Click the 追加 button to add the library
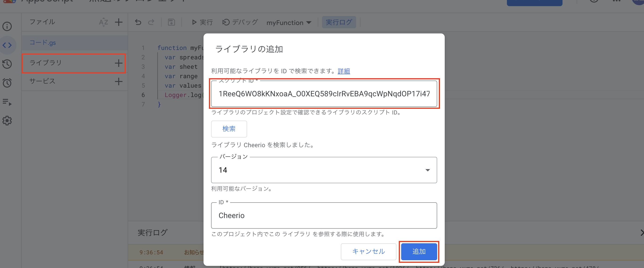Screen dimensions: 644x268 [419, 252]
